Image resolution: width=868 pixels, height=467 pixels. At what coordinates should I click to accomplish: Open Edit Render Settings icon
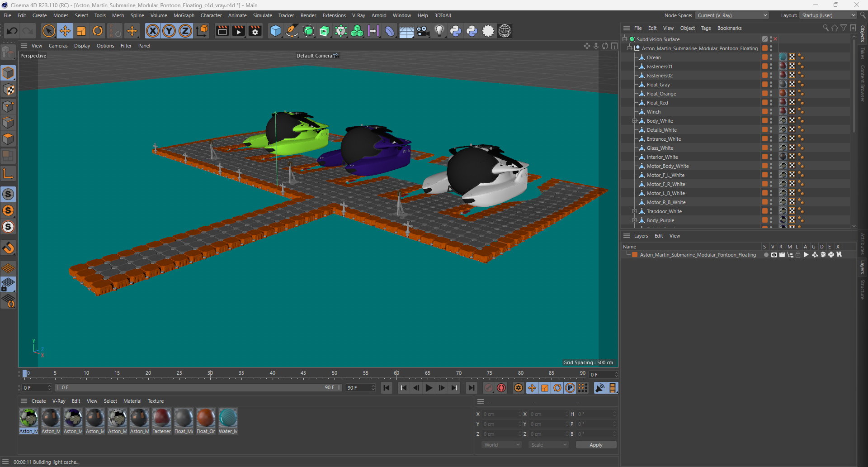(x=255, y=31)
